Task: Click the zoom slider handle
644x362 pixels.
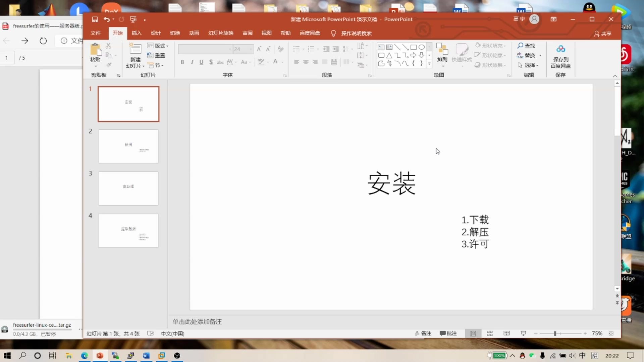Action: tap(555, 334)
